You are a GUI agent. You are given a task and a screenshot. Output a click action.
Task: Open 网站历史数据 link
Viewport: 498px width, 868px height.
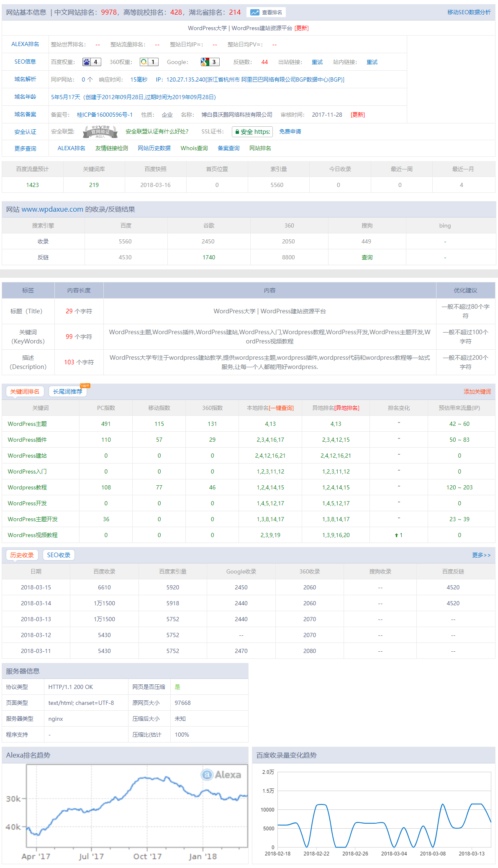[154, 148]
